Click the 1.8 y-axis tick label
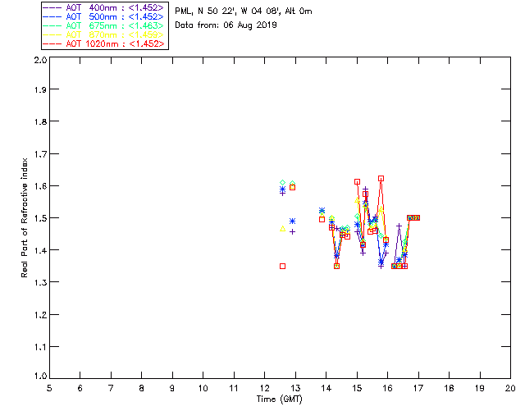The image size is (525, 420). (40, 121)
